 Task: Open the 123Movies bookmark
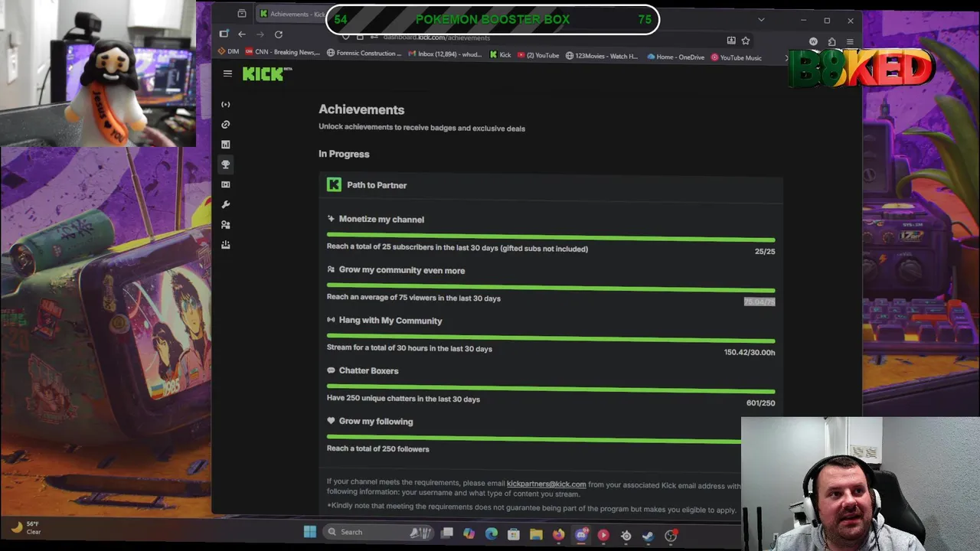point(602,56)
